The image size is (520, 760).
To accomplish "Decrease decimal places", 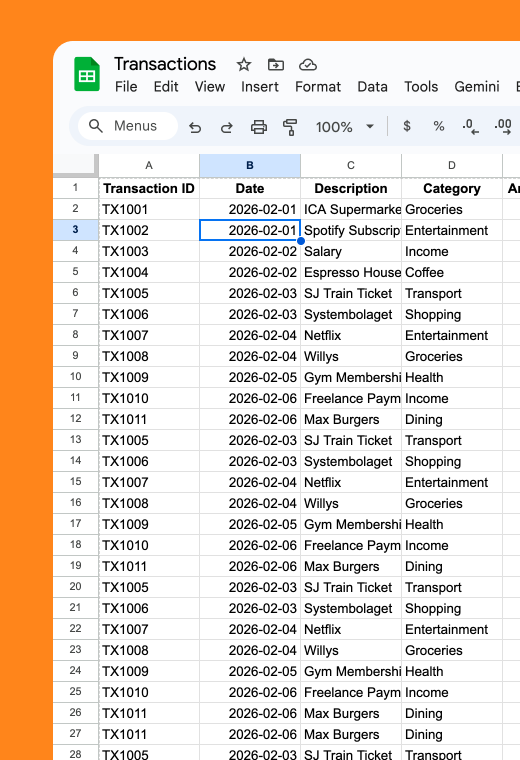I will tap(470, 127).
